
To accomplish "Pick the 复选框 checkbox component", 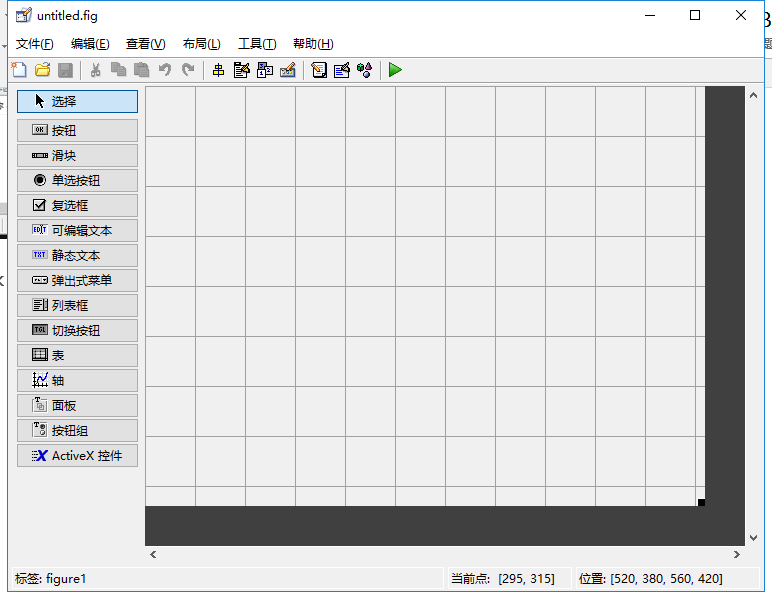I will pos(77,205).
